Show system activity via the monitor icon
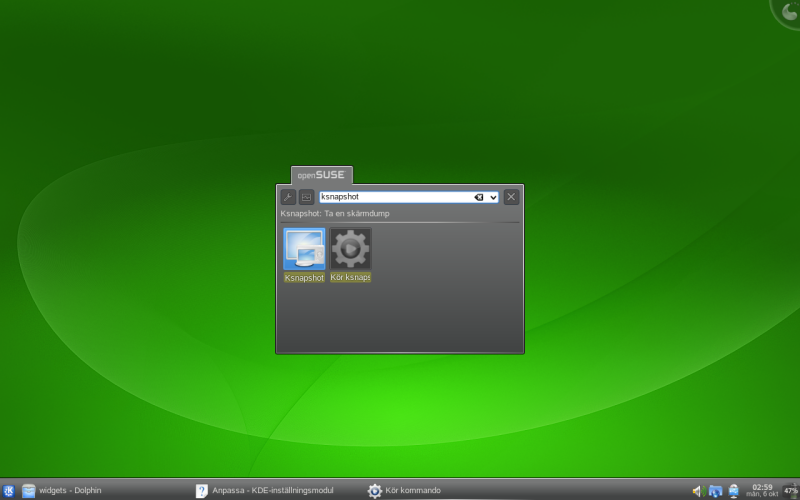Image resolution: width=800 pixels, height=500 pixels. pyautogui.click(x=306, y=197)
